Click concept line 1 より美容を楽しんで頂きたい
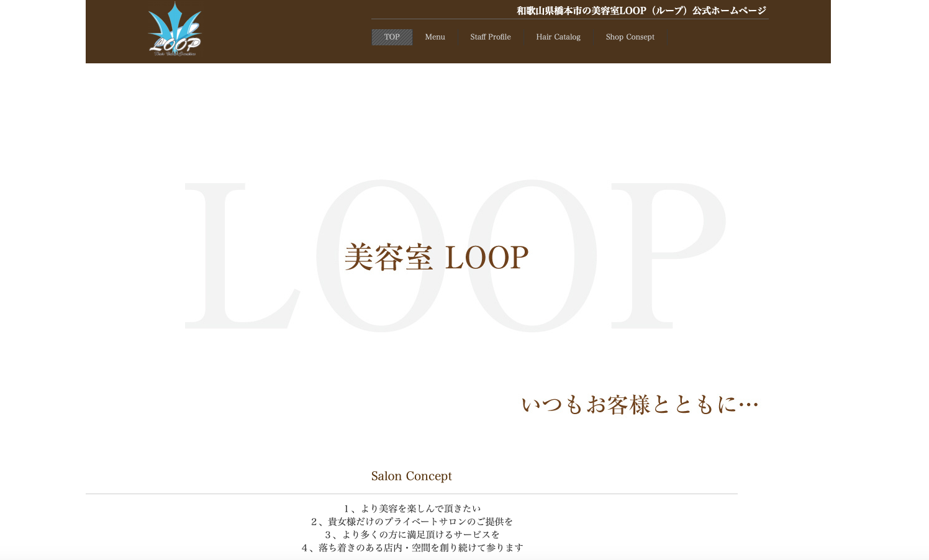Image resolution: width=929 pixels, height=560 pixels. pyautogui.click(x=412, y=508)
